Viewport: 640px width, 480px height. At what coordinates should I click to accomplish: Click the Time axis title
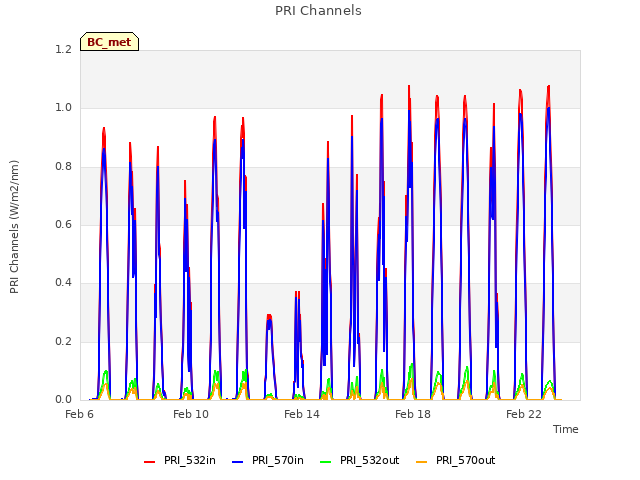point(566,429)
